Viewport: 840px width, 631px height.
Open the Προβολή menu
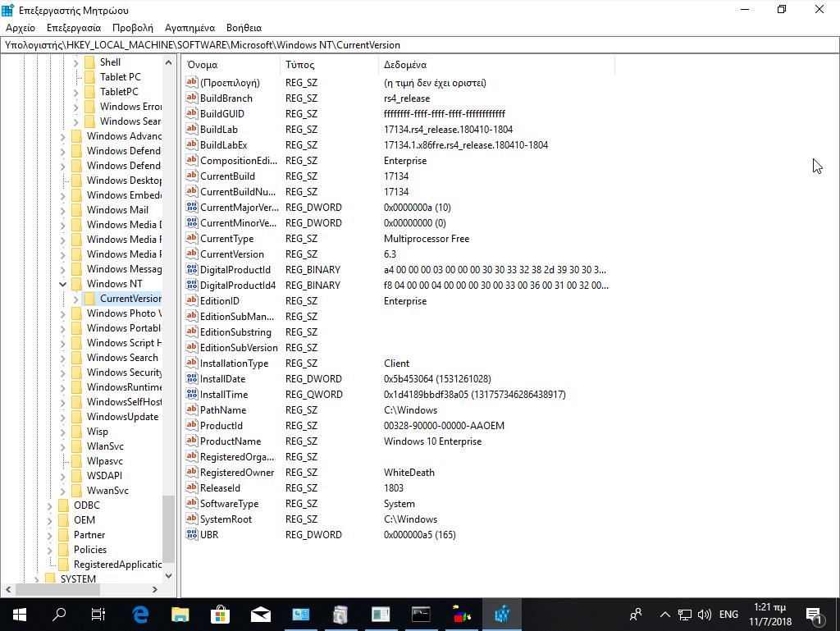pos(133,28)
